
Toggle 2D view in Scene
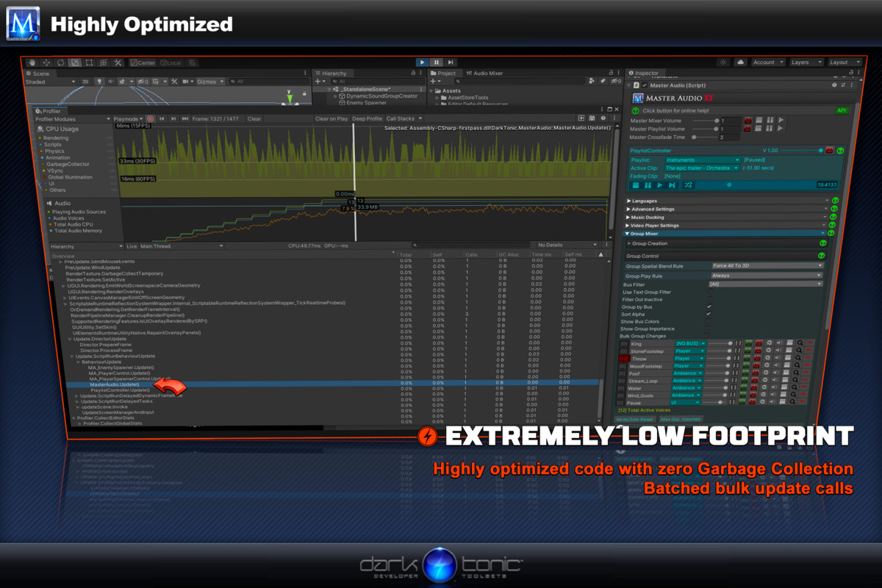85,82
